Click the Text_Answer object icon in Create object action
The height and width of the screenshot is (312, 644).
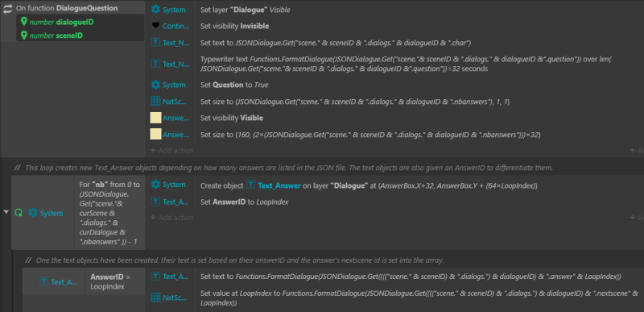pyautogui.click(x=250, y=185)
